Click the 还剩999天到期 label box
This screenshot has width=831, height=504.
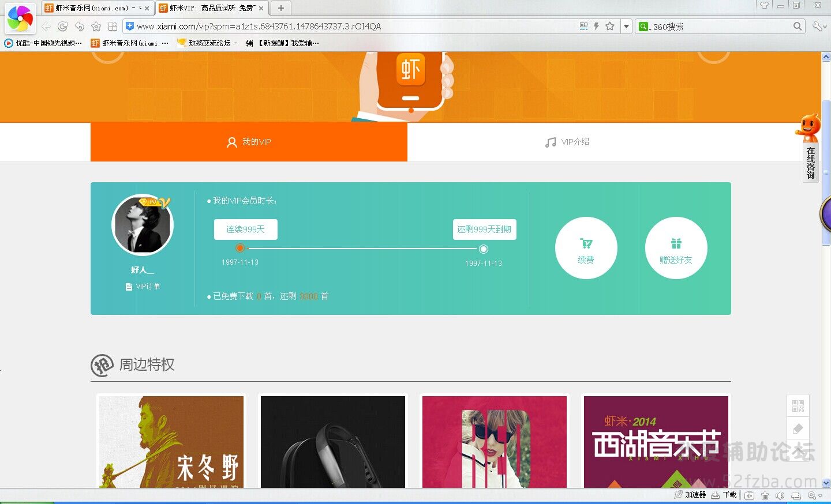point(484,230)
